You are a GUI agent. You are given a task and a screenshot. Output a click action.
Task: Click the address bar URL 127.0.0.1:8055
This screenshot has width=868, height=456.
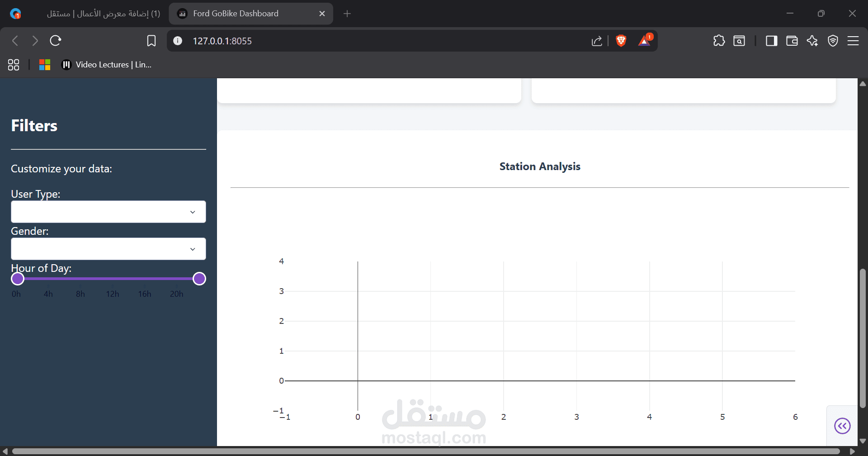pyautogui.click(x=222, y=41)
